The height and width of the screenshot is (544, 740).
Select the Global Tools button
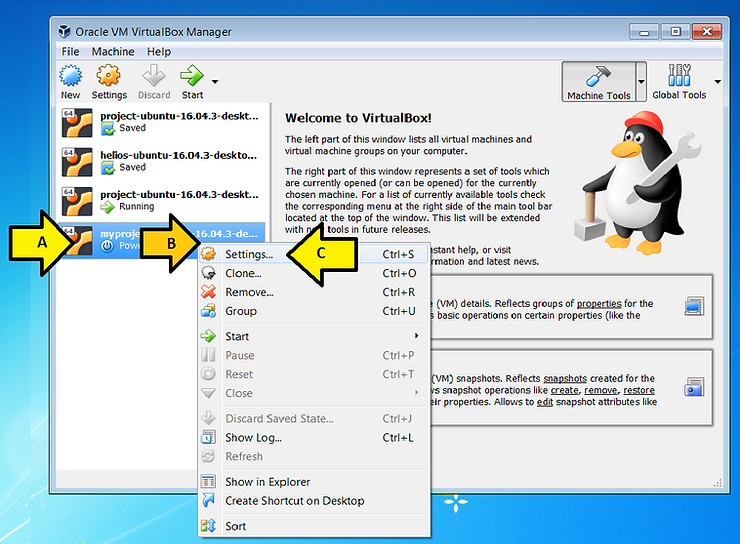click(x=679, y=82)
